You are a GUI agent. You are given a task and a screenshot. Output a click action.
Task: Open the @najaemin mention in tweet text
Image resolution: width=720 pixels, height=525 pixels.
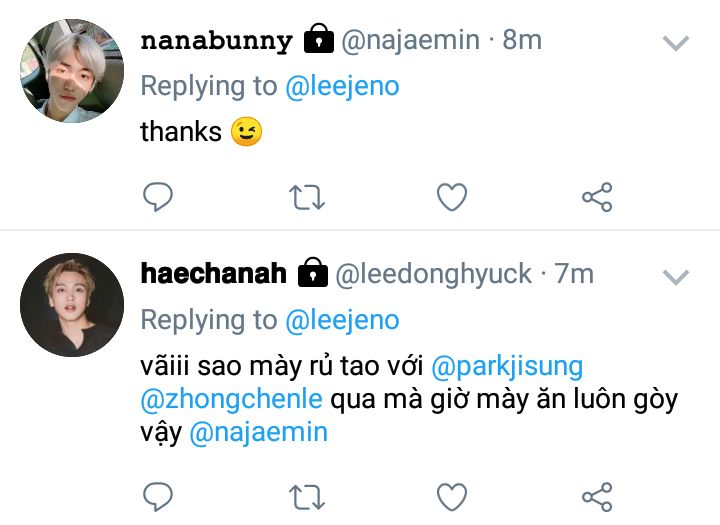tap(259, 433)
